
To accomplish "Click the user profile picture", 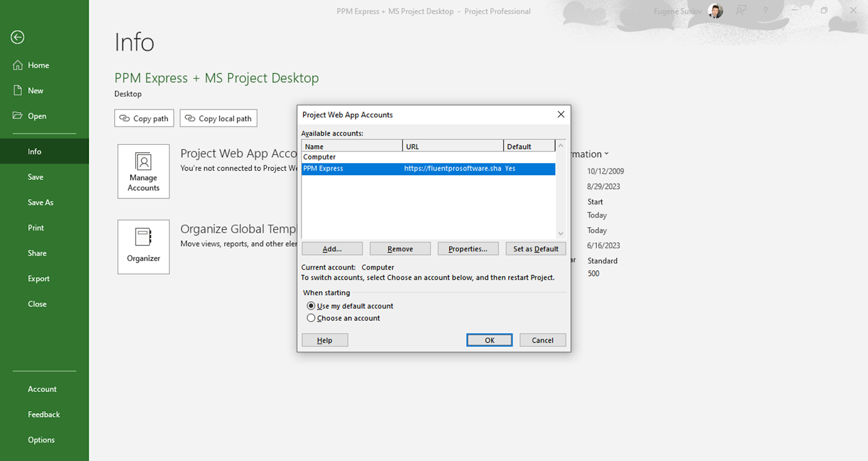I will click(x=716, y=11).
